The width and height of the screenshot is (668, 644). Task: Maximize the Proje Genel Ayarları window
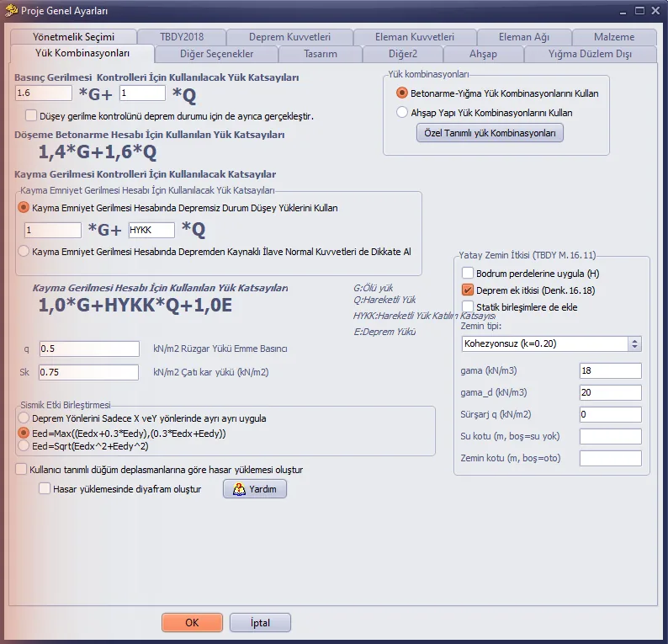pos(639,11)
